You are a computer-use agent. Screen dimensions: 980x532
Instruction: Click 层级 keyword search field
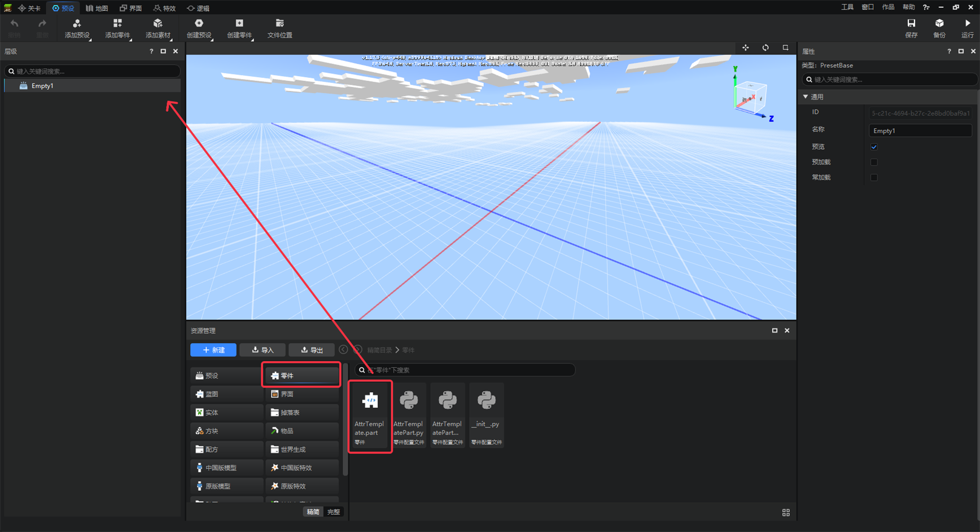pos(92,71)
